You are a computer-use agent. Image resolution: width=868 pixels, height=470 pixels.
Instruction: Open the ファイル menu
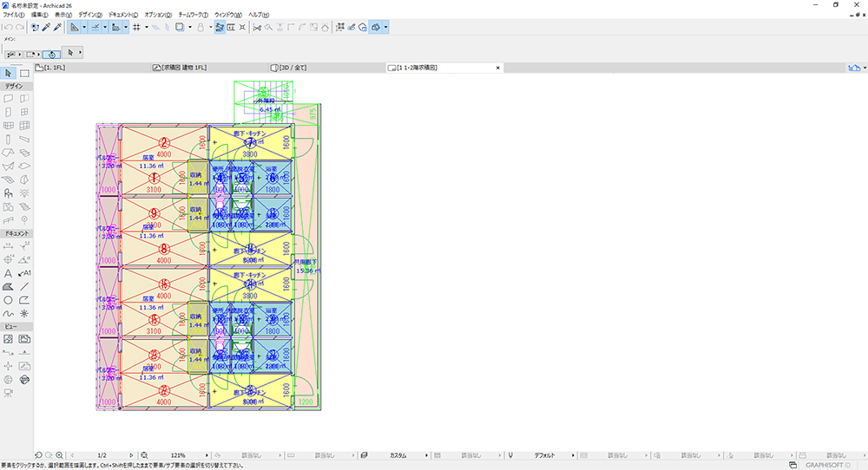[x=14, y=15]
